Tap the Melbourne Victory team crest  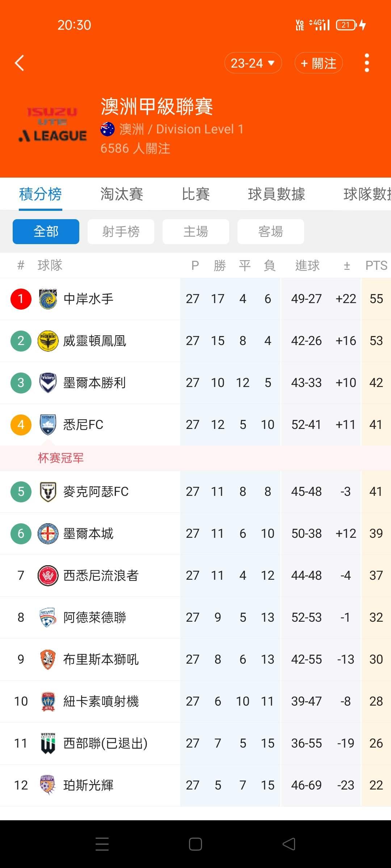[x=48, y=383]
